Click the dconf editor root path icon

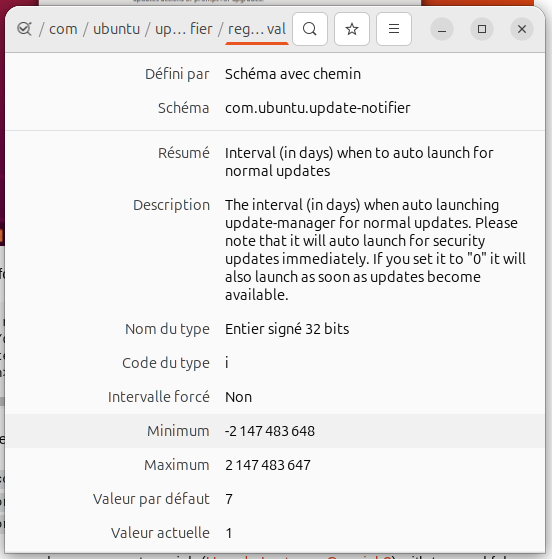pos(25,29)
